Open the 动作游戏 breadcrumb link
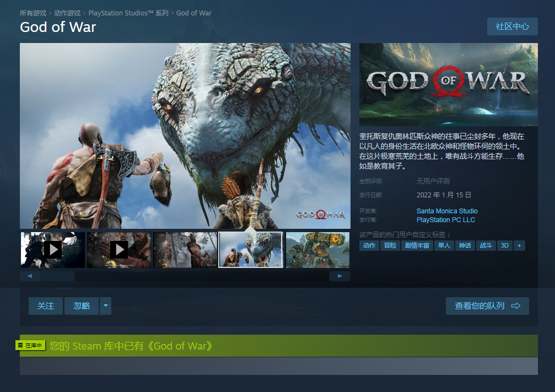The image size is (555, 392). pyautogui.click(x=67, y=13)
